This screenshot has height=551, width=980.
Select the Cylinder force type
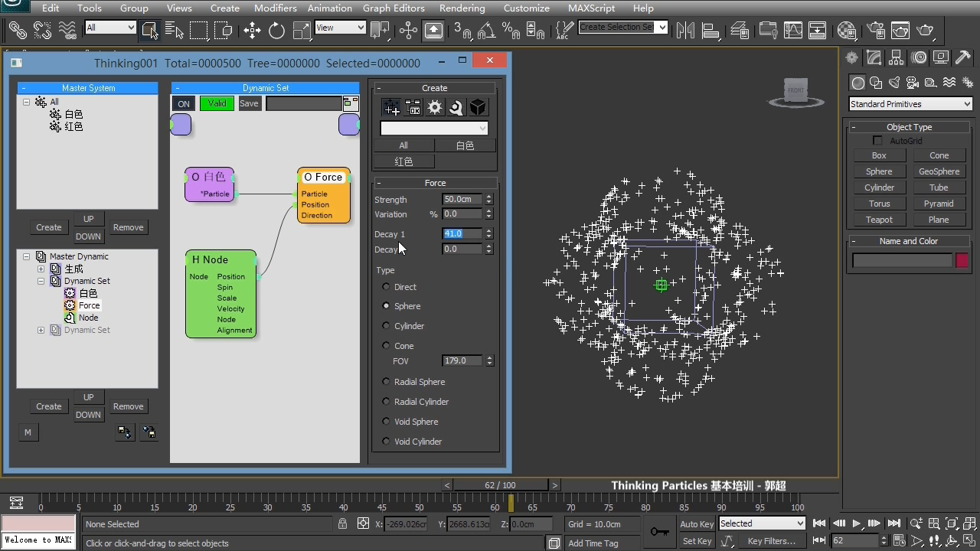386,326
